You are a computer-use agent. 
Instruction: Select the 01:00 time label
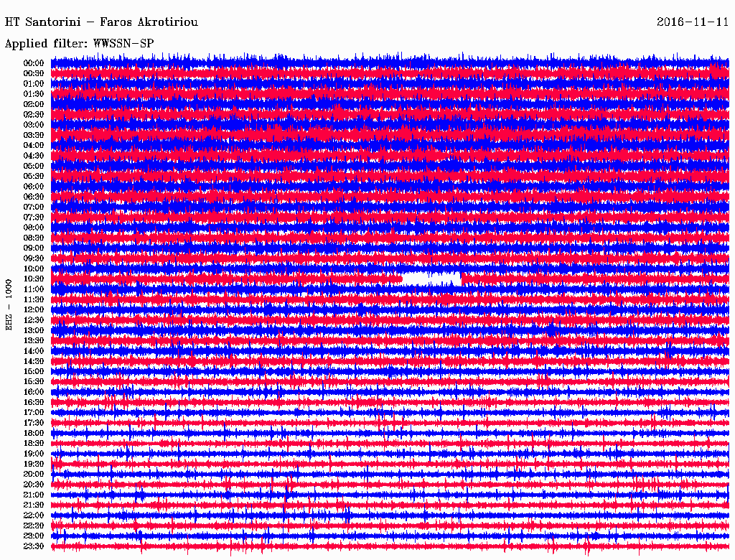pyautogui.click(x=34, y=83)
